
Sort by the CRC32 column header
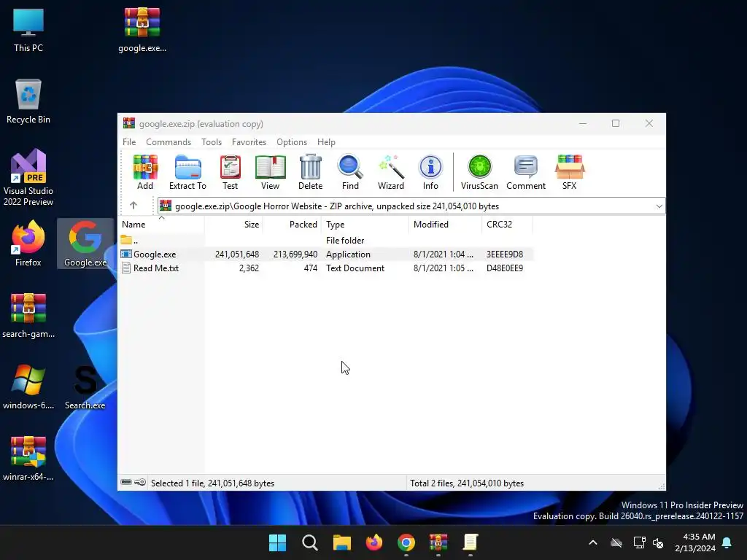pos(507,225)
